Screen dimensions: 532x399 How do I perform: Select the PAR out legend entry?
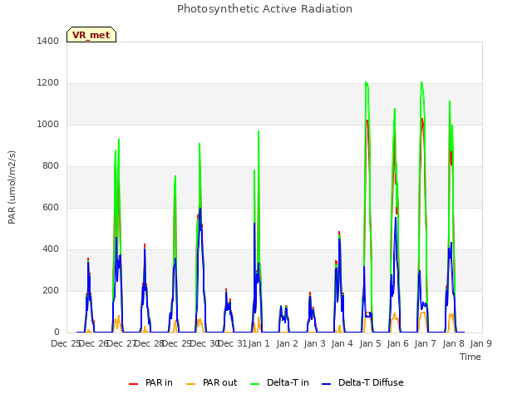pos(211,382)
